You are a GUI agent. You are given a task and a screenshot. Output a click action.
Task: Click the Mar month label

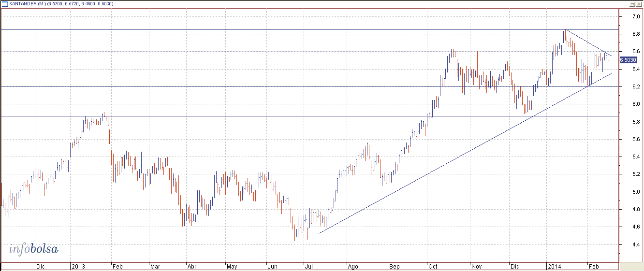(155, 266)
